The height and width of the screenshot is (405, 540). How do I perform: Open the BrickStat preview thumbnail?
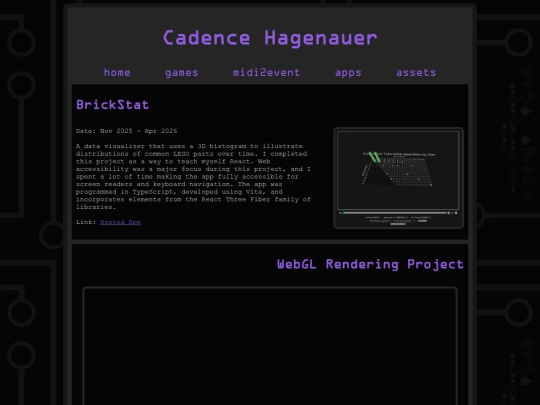pyautogui.click(x=398, y=178)
